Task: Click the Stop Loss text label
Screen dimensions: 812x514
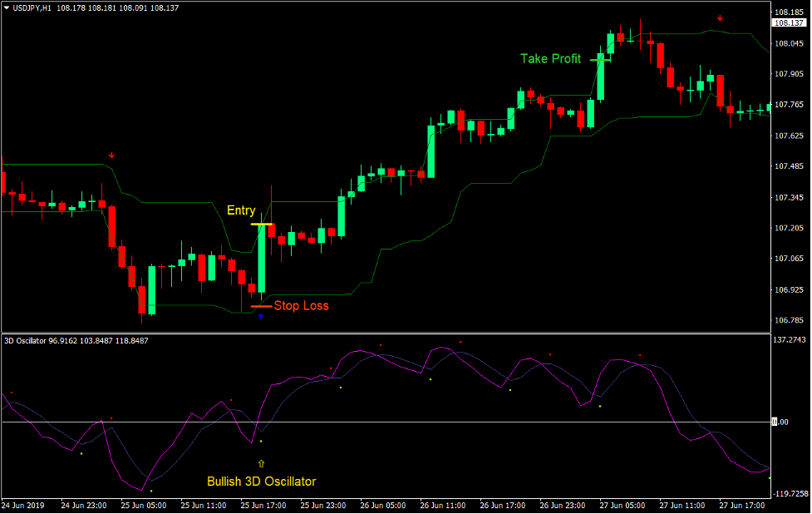Action: point(302,304)
